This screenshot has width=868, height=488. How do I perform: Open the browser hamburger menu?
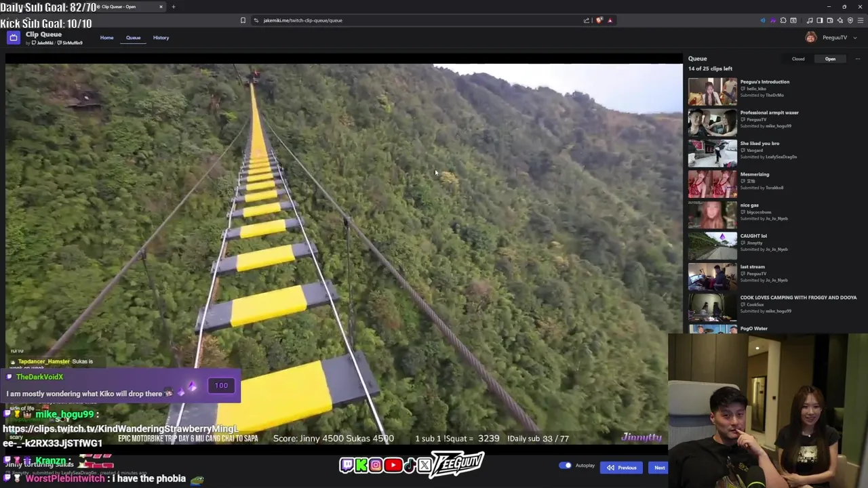tap(861, 20)
